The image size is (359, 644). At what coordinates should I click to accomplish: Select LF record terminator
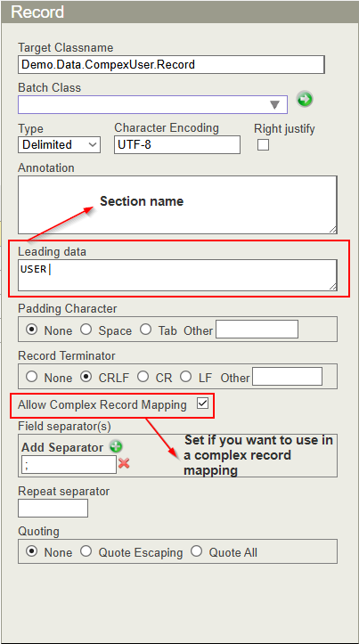185,377
